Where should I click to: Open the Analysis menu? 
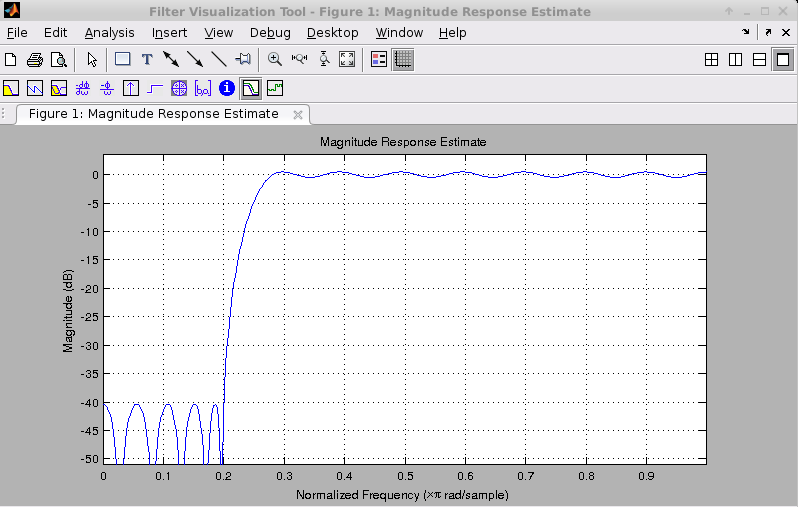109,33
